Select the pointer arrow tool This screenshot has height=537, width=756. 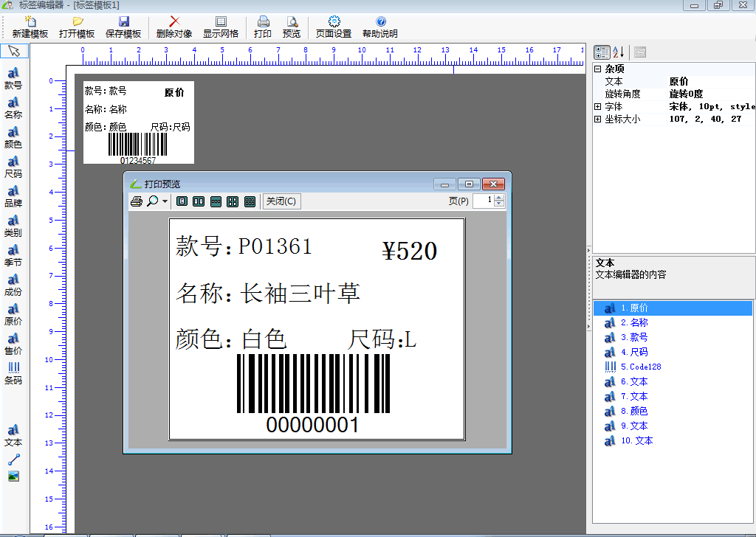14,51
